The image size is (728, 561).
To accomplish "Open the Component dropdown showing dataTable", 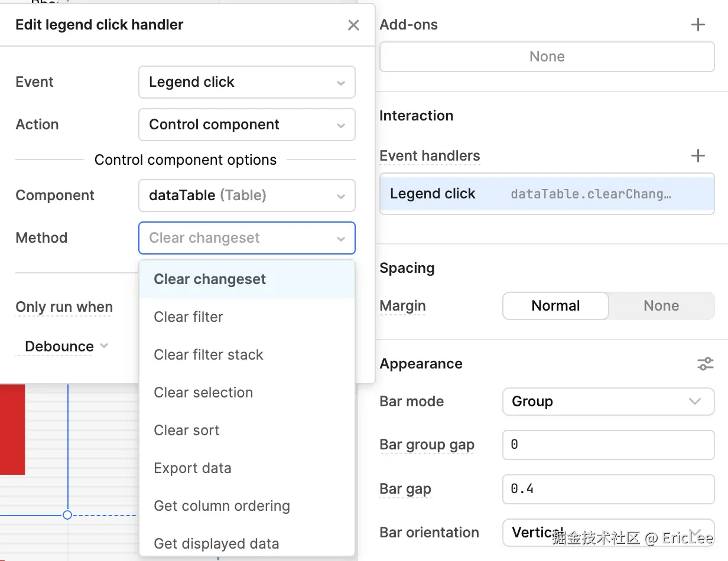I will click(246, 195).
